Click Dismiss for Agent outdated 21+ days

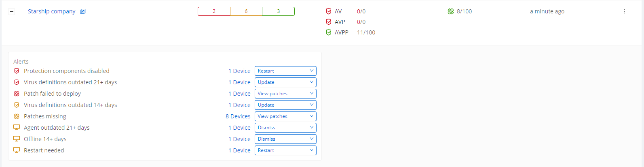(x=281, y=128)
